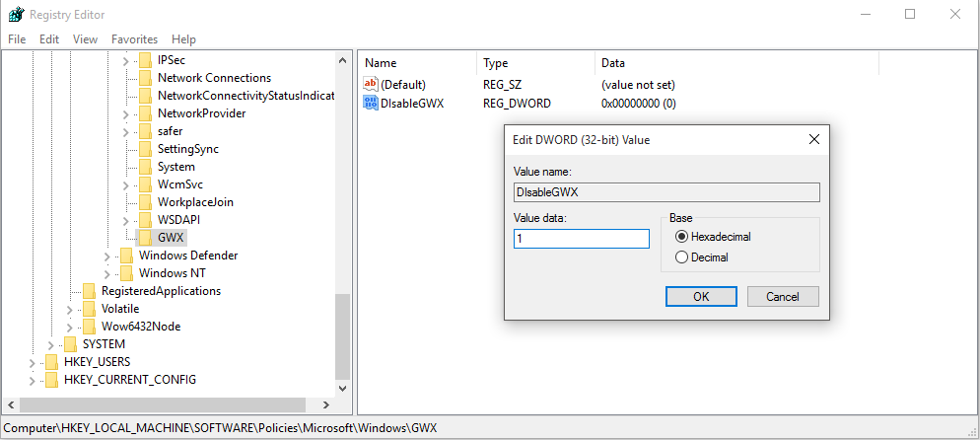Click the SettingSync folder icon
The width and height of the screenshot is (980, 440).
[x=145, y=149]
